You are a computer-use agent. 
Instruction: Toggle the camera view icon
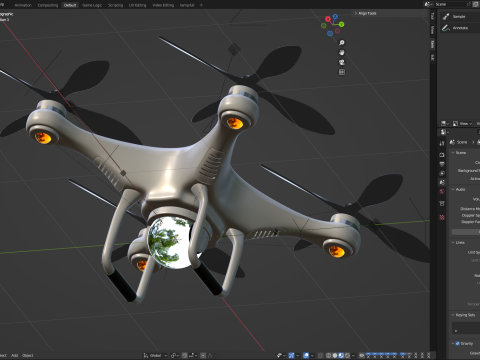(x=342, y=62)
